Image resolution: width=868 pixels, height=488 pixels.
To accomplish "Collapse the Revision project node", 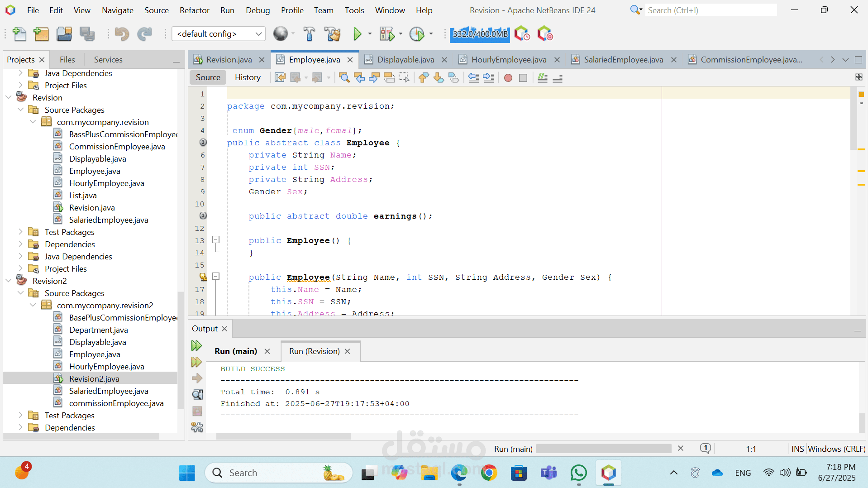I will [9, 97].
